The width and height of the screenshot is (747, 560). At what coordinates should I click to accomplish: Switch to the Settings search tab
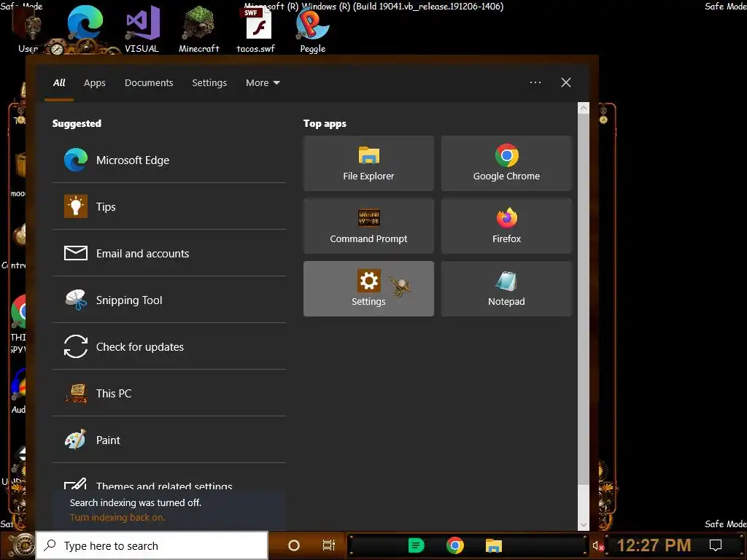pyautogui.click(x=209, y=82)
